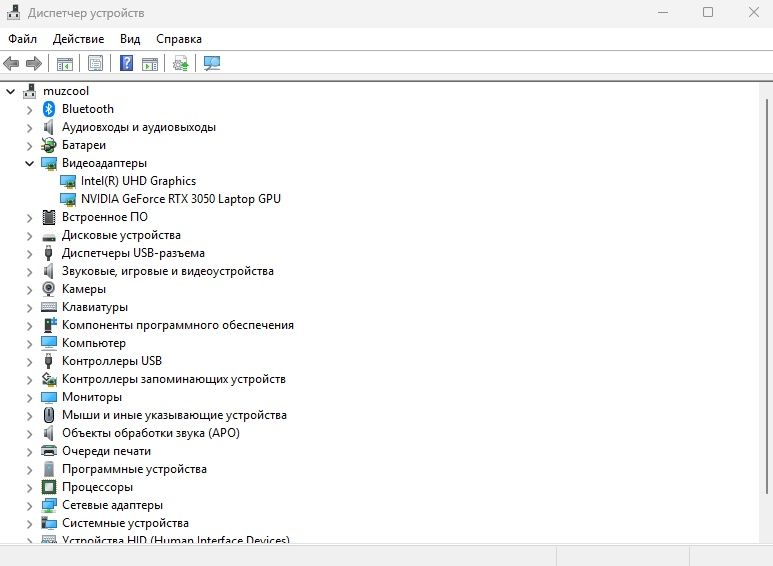
Task: Click the Intel(R) UHD Graphics adapter icon
Action: 68,181
